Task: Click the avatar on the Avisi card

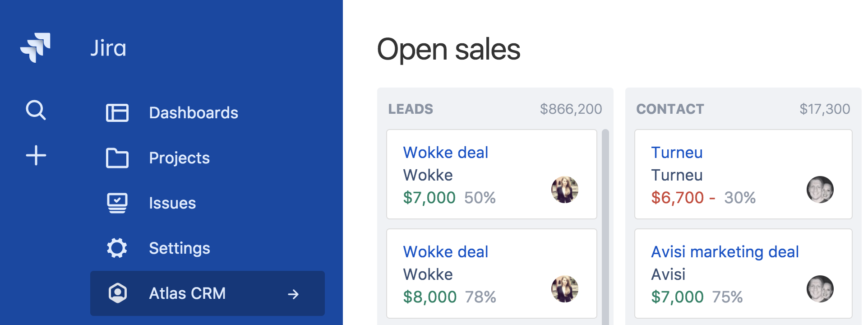Action: [820, 289]
